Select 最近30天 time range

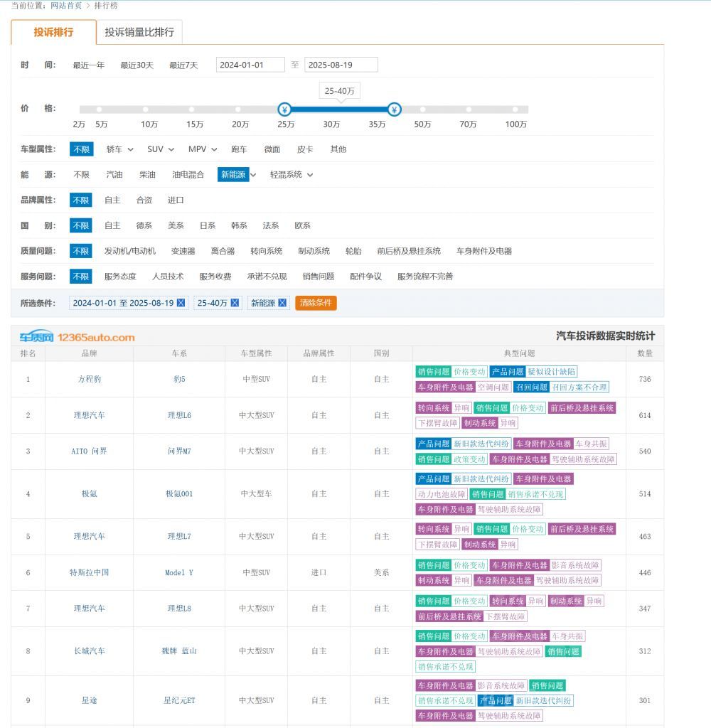[137, 65]
